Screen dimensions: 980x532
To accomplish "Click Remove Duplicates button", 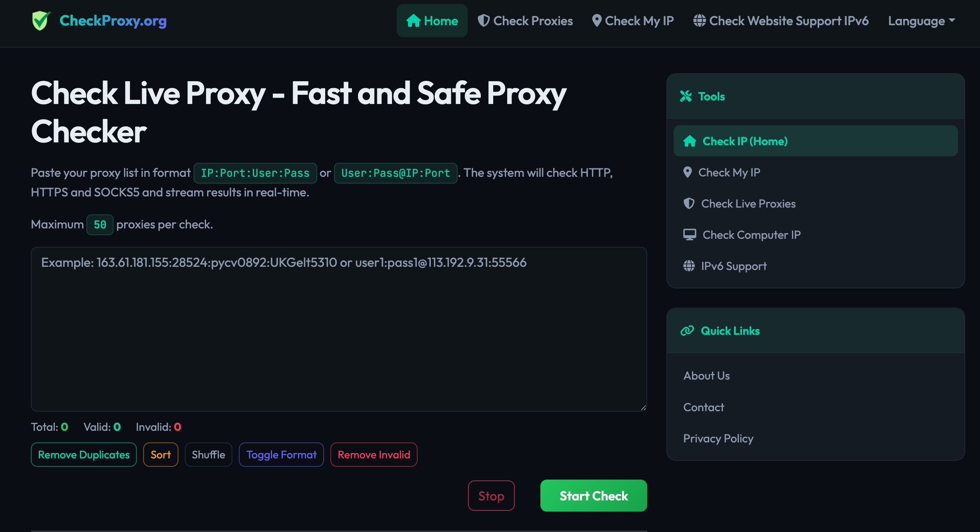I will pos(84,455).
